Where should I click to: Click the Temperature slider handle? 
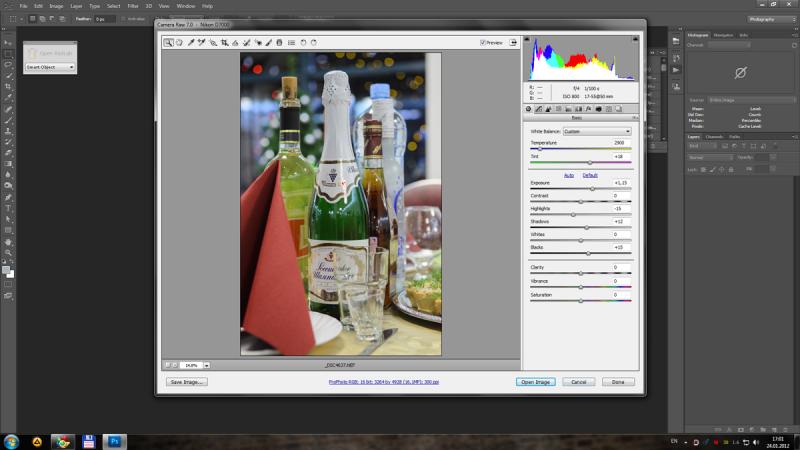tap(540, 149)
